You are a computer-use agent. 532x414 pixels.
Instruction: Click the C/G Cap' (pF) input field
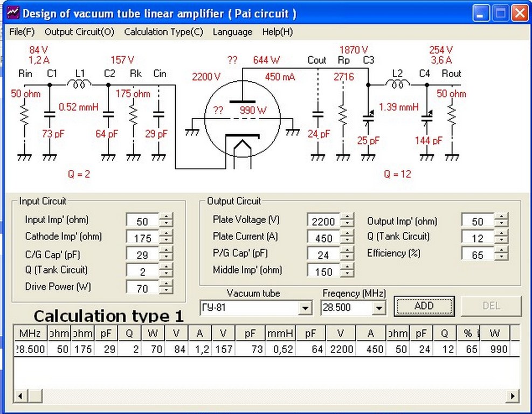(x=143, y=254)
